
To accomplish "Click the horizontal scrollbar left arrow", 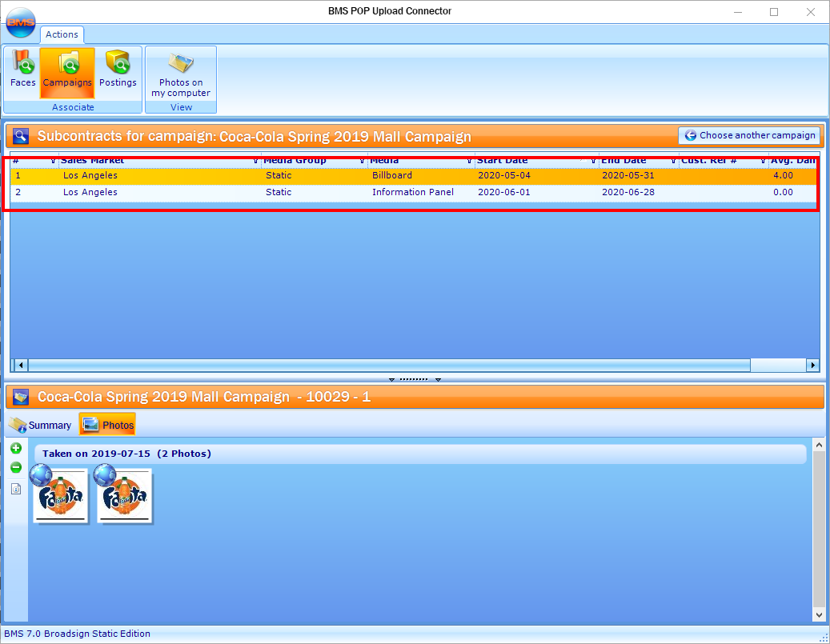I will coord(21,365).
